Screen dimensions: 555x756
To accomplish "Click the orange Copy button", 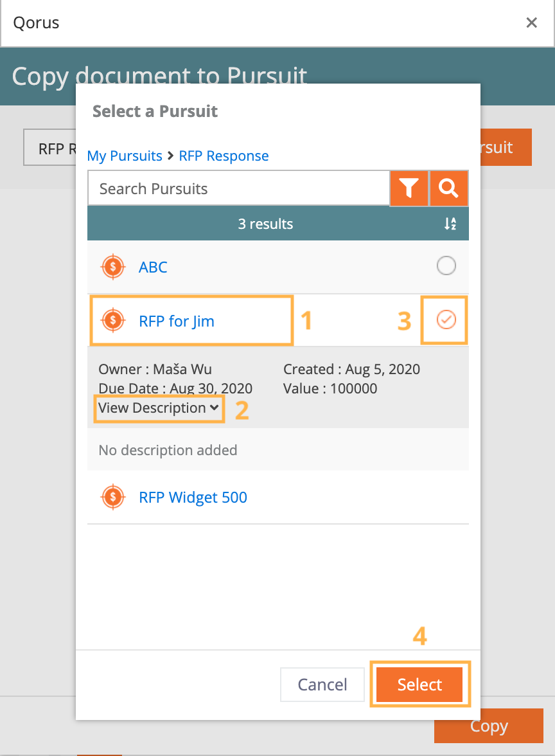I will [488, 726].
